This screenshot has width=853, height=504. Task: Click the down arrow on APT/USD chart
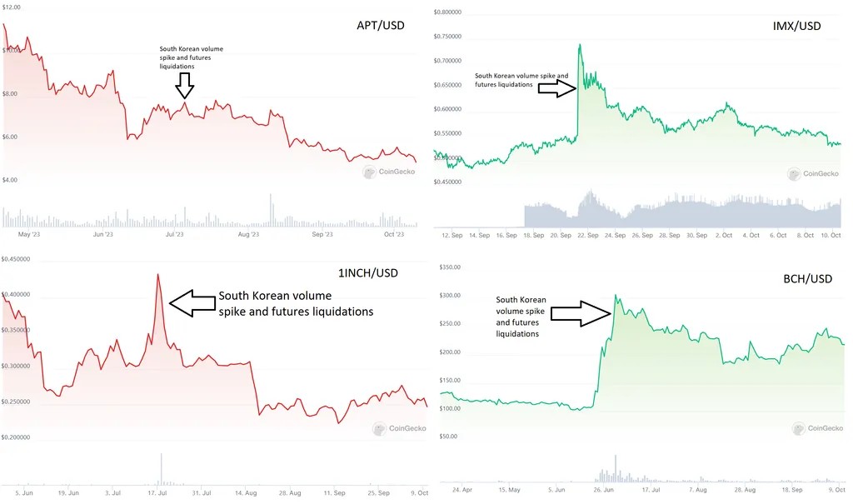[184, 86]
